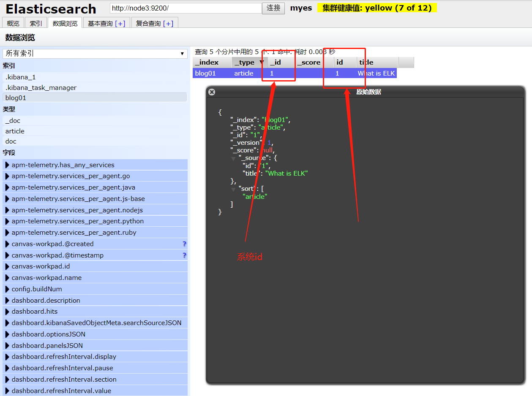Screen dimensions: 532x396
Task: Collapse the _source JSON node
Action: [x=233, y=158]
